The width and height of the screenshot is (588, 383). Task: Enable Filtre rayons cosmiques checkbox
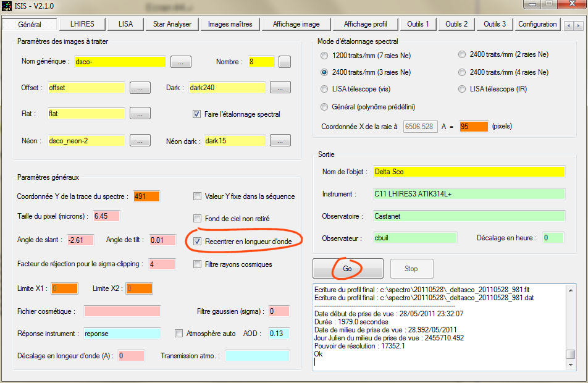(198, 264)
